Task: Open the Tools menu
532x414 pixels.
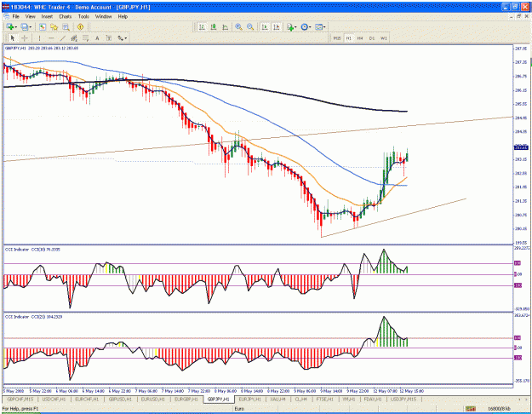Action: [x=83, y=16]
